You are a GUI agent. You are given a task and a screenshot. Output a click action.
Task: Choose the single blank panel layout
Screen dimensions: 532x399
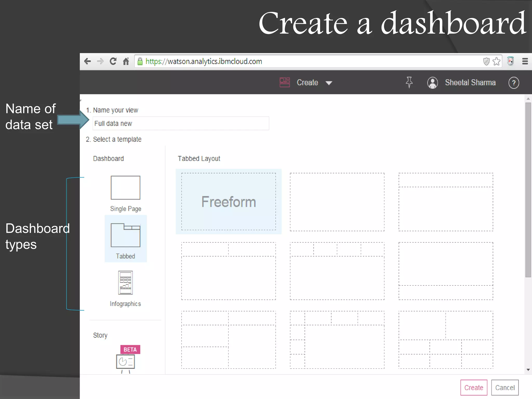[337, 202]
